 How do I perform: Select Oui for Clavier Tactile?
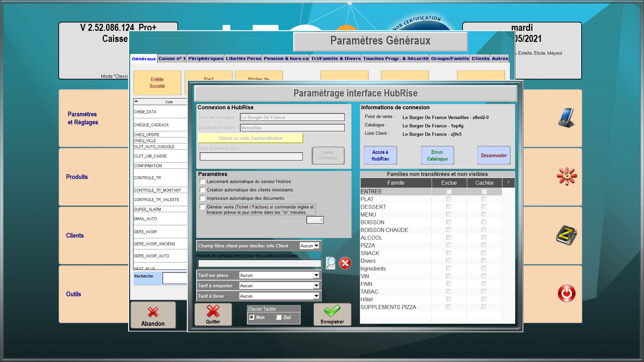(279, 317)
